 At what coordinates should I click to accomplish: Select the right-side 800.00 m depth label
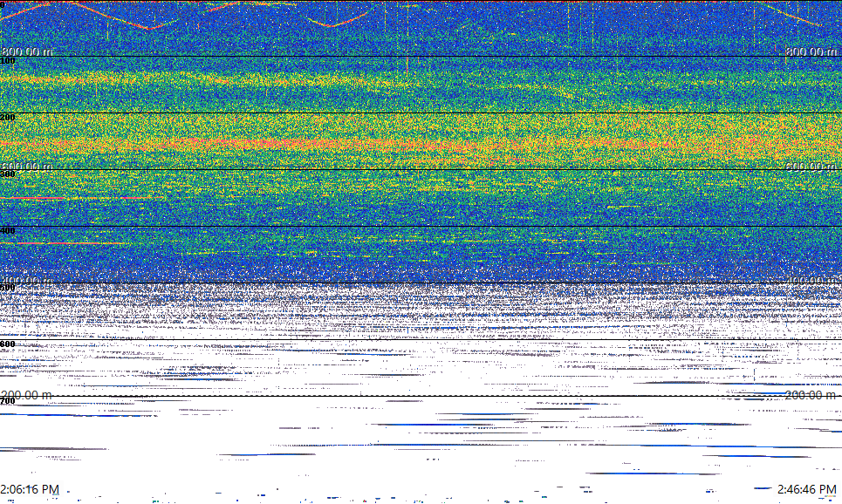tap(811, 51)
